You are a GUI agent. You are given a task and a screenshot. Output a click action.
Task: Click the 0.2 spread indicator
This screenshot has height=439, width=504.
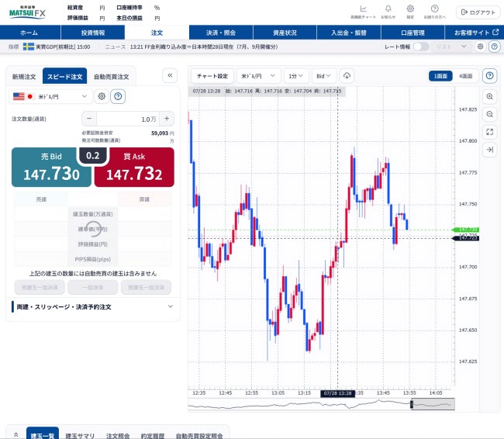[x=92, y=156]
